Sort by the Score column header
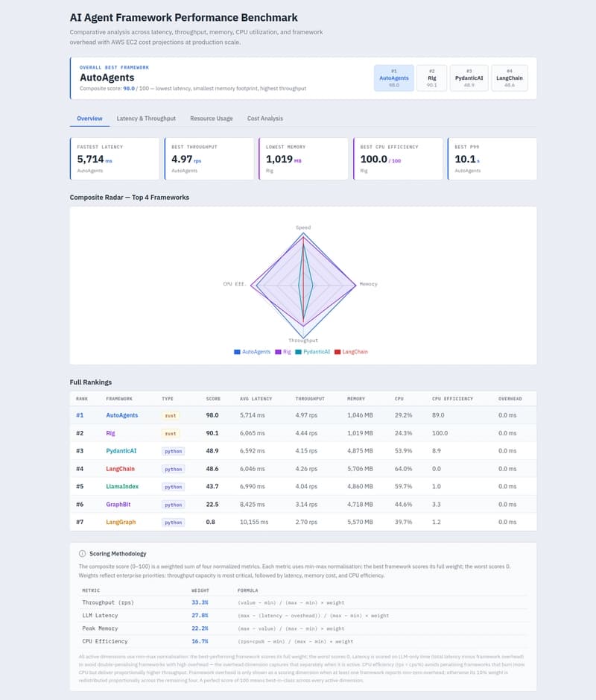 (x=213, y=399)
